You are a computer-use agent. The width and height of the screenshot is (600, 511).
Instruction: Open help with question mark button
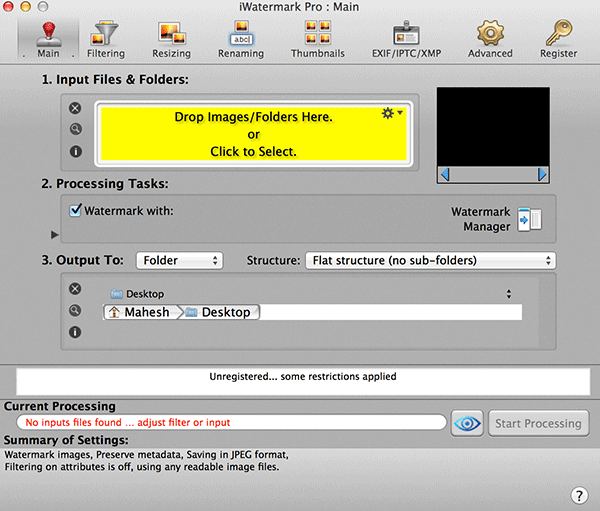(579, 495)
